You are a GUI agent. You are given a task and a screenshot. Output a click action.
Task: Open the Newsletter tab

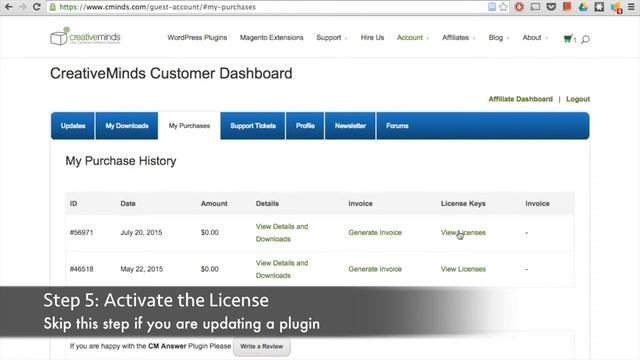point(350,126)
